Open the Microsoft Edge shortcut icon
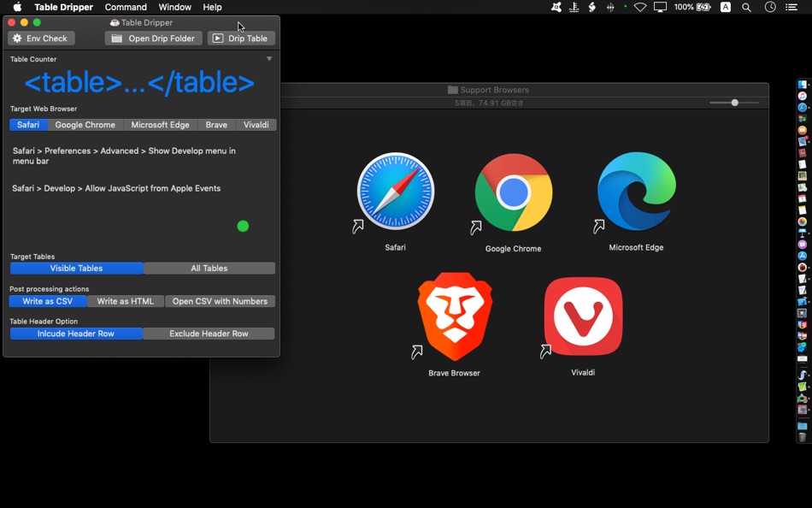This screenshot has width=812, height=508. click(x=637, y=192)
